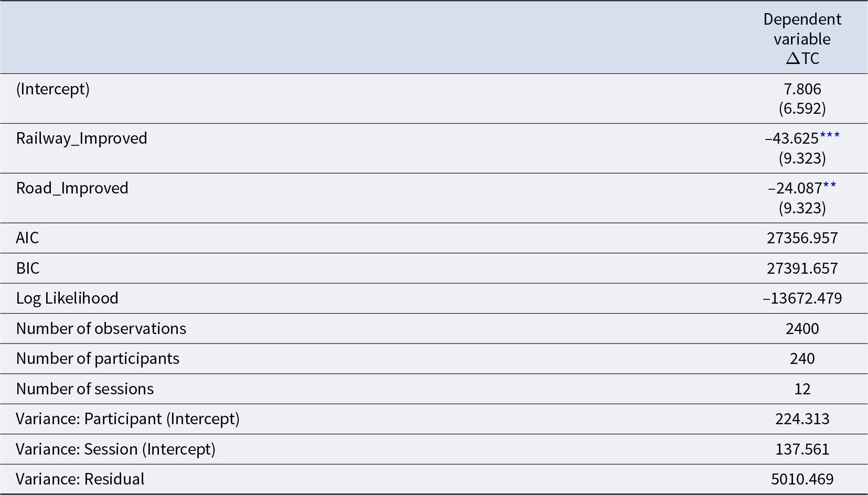Image resolution: width=868 pixels, height=495 pixels.
Task: Click the number of participants value 240
Action: (802, 359)
